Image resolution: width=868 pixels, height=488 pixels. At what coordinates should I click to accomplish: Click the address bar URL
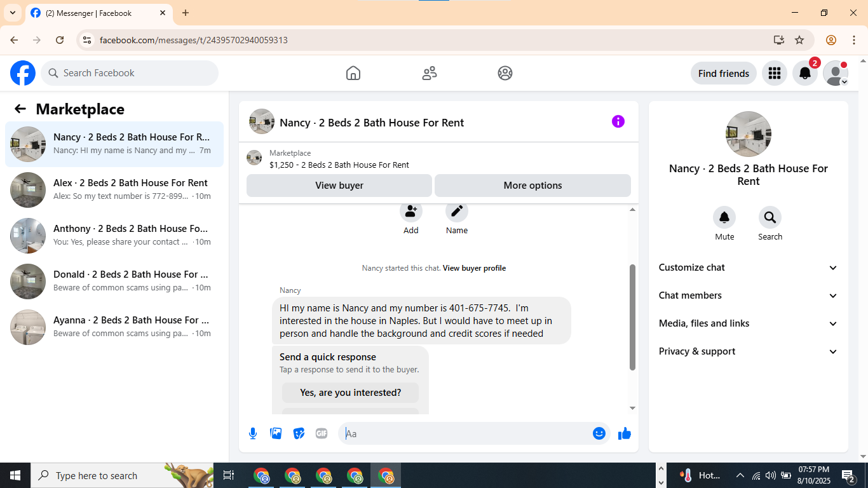coord(194,40)
